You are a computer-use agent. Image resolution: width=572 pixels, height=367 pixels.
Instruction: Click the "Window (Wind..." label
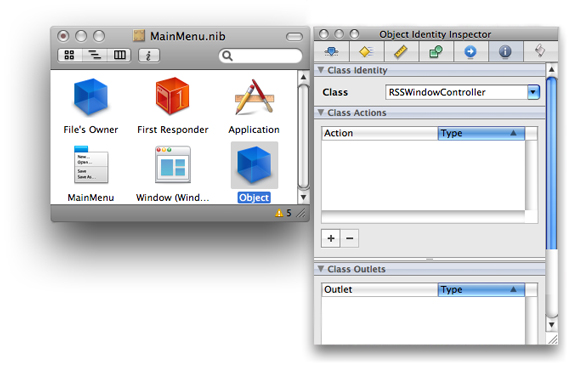173,197
